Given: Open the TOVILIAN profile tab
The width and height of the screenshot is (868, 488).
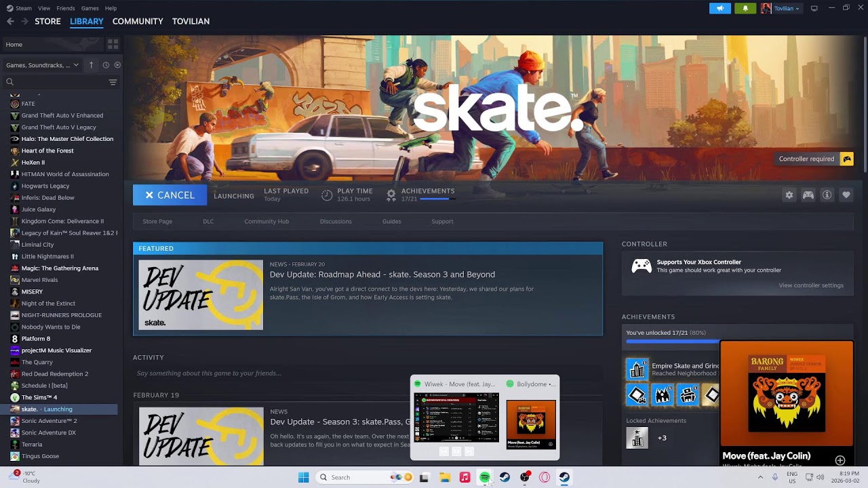Looking at the screenshot, I should 191,21.
